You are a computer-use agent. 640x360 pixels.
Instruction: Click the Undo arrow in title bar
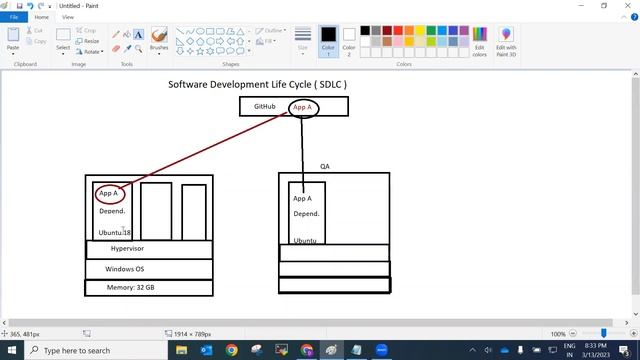pos(30,6)
